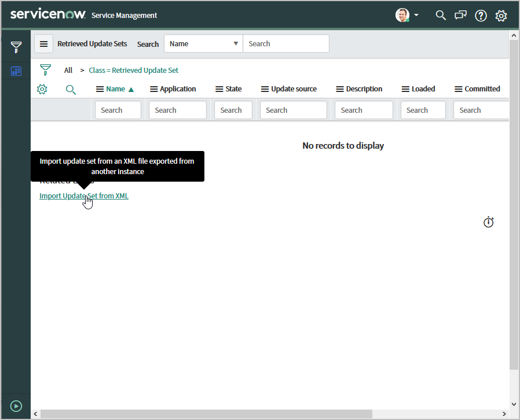The height and width of the screenshot is (420, 520).
Task: Click the response time stopwatch icon
Action: pos(489,222)
